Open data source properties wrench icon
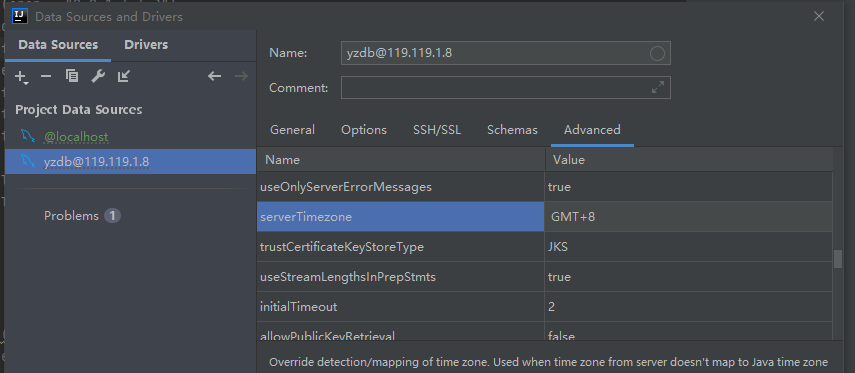Viewport: 855px width, 373px height. (x=98, y=76)
